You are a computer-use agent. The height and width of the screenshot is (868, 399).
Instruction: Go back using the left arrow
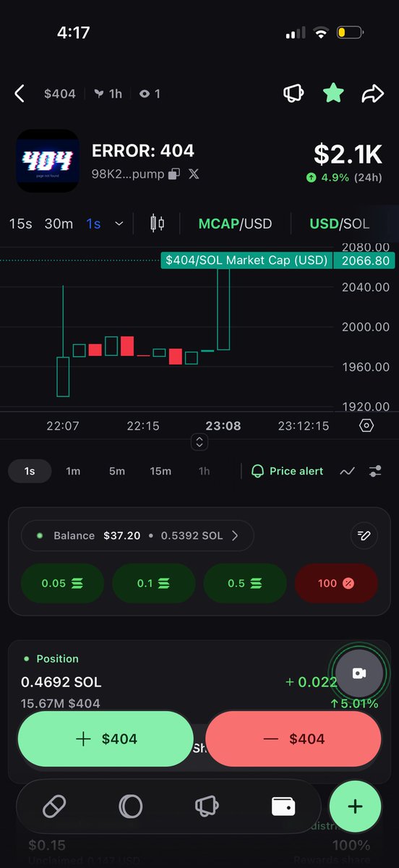point(20,93)
